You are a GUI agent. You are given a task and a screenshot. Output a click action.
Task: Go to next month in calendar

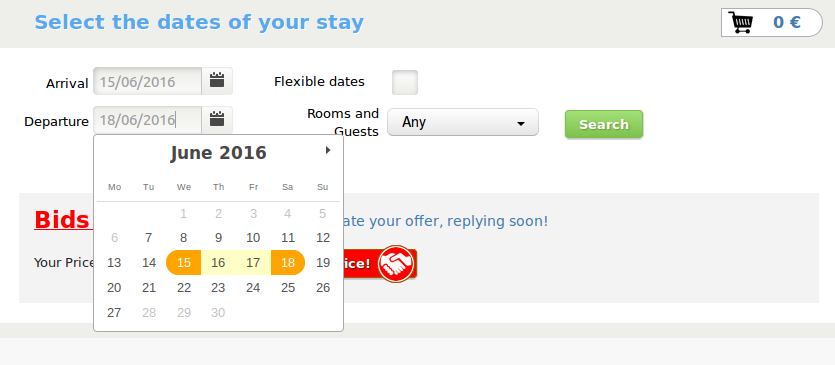pos(328,150)
